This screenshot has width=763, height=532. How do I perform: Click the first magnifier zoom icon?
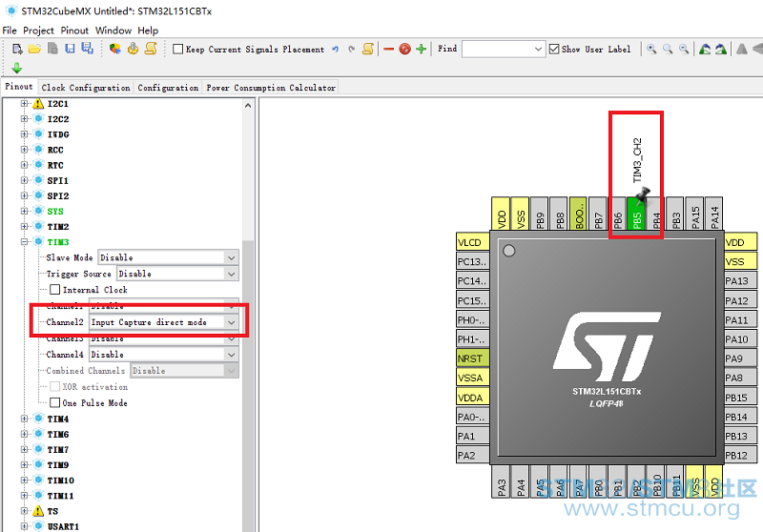[651, 49]
